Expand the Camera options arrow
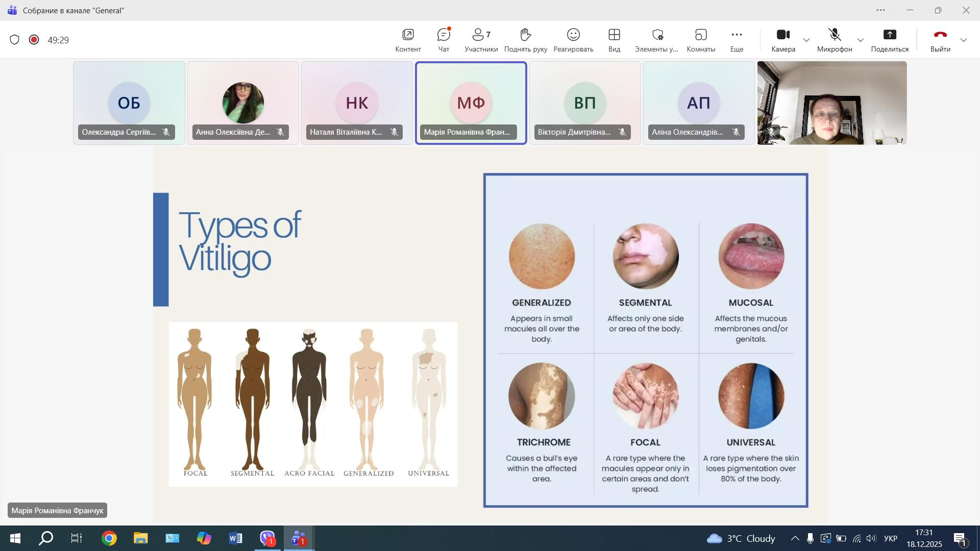 click(x=806, y=40)
